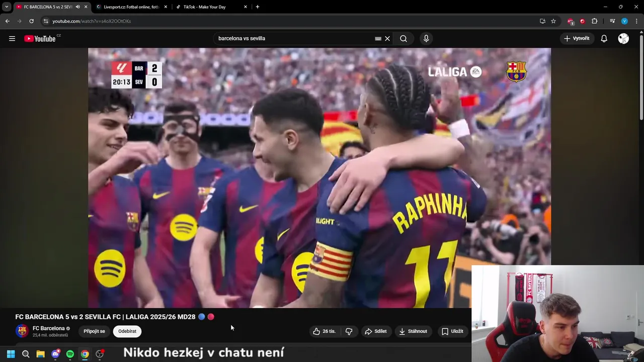Close the Livesport.cz tab
644x362 pixels.
coord(166,7)
